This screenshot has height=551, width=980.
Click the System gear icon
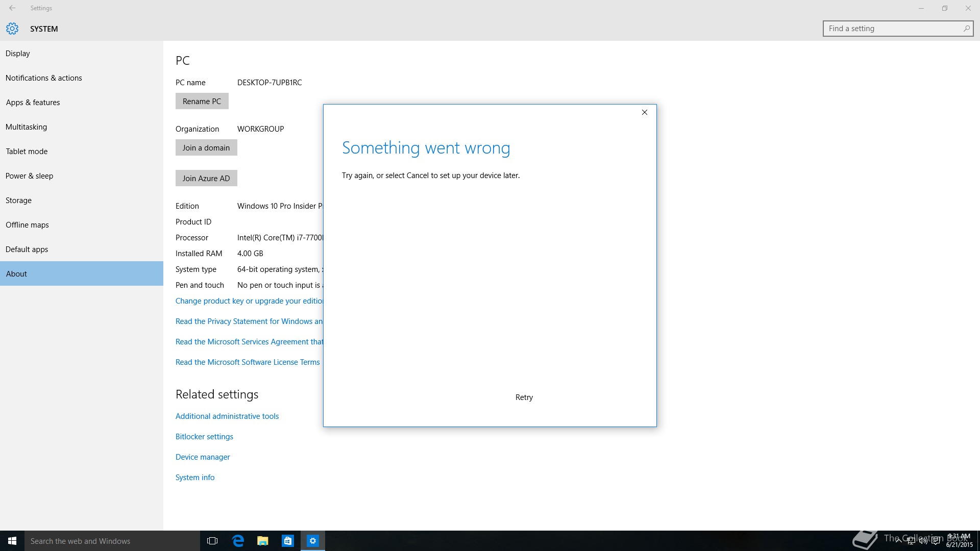[12, 29]
